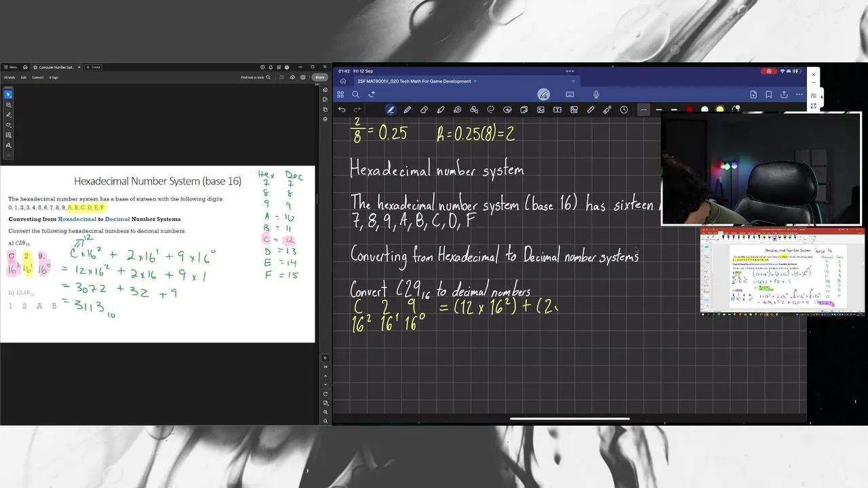Switch to keyboard input mode

click(570, 94)
